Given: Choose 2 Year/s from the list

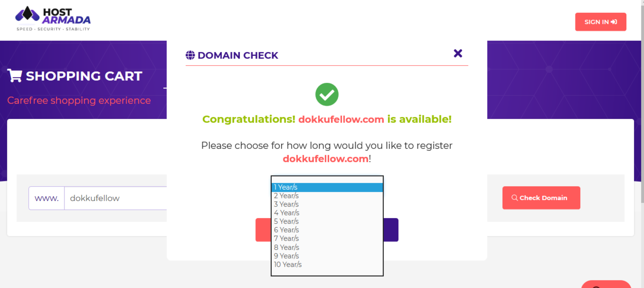Looking at the screenshot, I should click(x=326, y=196).
